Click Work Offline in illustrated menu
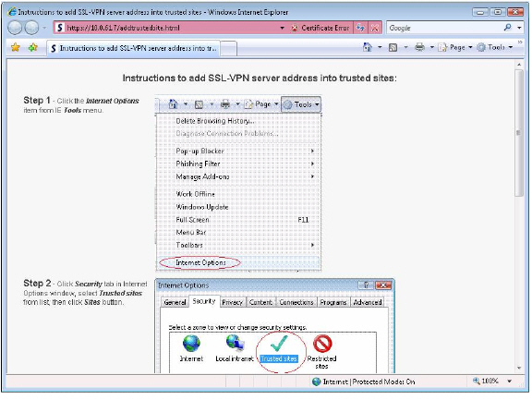 195,194
